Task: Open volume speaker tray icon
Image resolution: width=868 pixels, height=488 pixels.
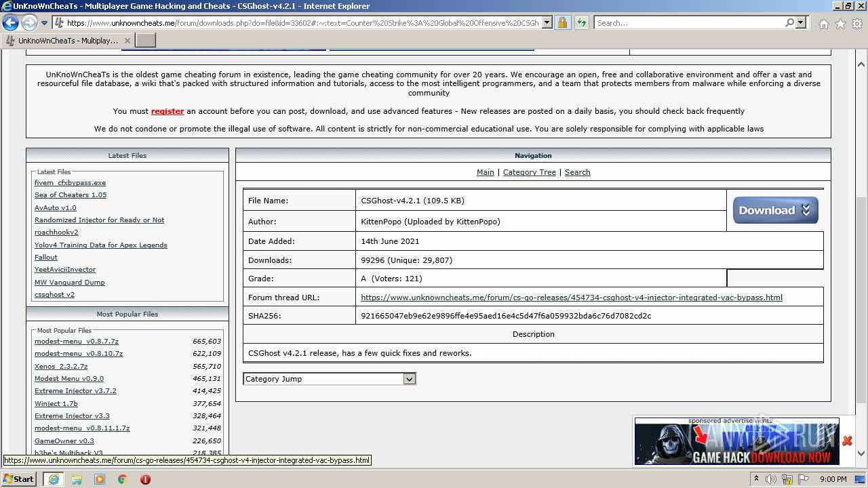Action: tap(771, 479)
